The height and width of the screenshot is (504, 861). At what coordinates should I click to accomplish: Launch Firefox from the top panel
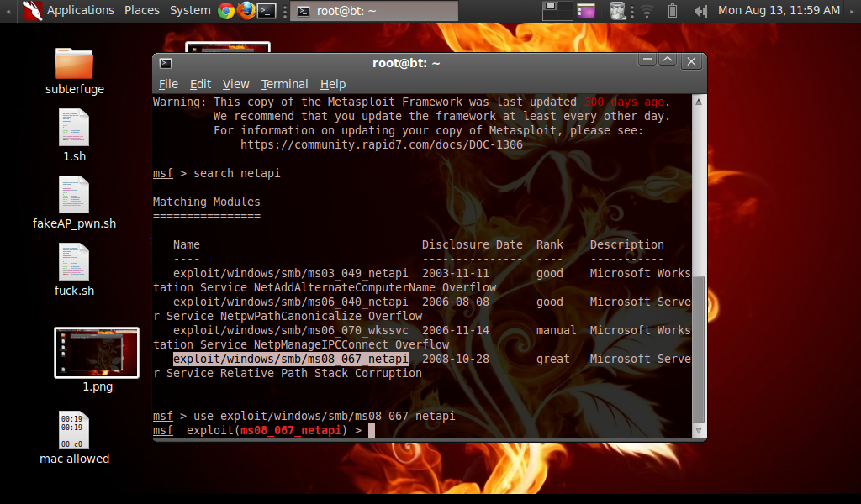point(246,10)
